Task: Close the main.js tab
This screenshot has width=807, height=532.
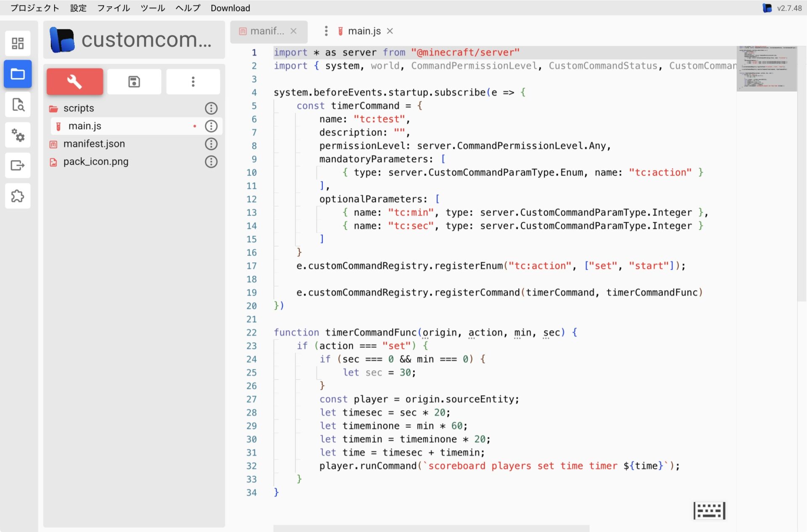Action: pos(390,31)
